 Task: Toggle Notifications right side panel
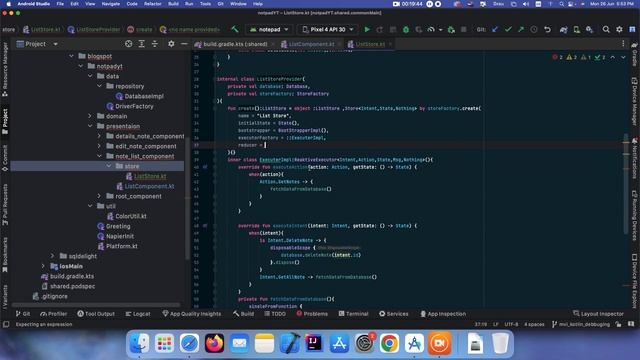click(635, 158)
